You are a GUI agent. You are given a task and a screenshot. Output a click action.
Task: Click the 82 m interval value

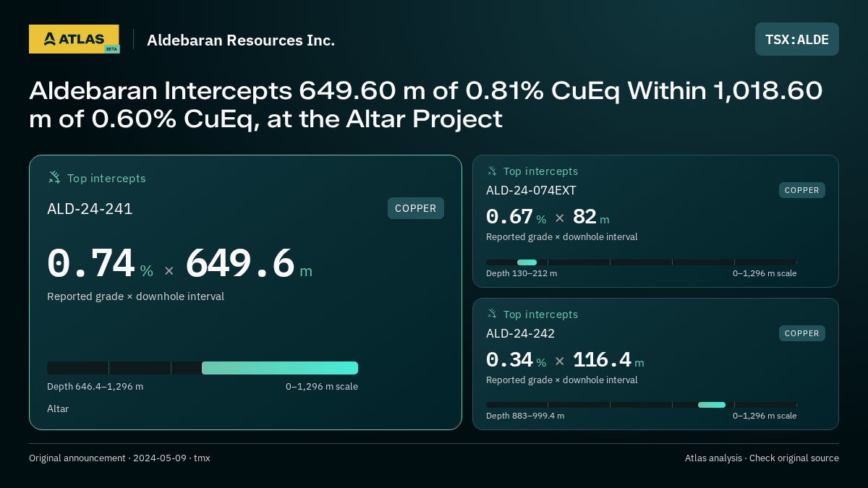[x=591, y=216]
